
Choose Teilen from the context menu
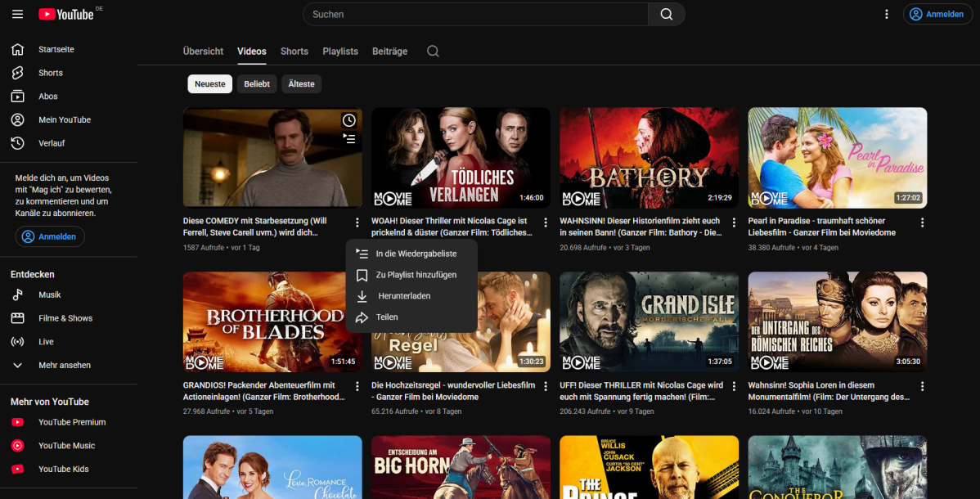pyautogui.click(x=411, y=317)
